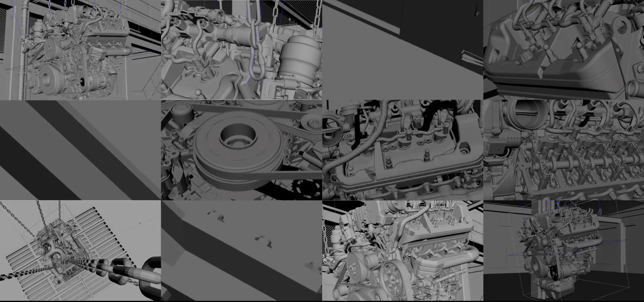This screenshot has height=302, width=644.
Task: Select the exposed camshaft and throttle body thumbnail
Action: (x=563, y=150)
